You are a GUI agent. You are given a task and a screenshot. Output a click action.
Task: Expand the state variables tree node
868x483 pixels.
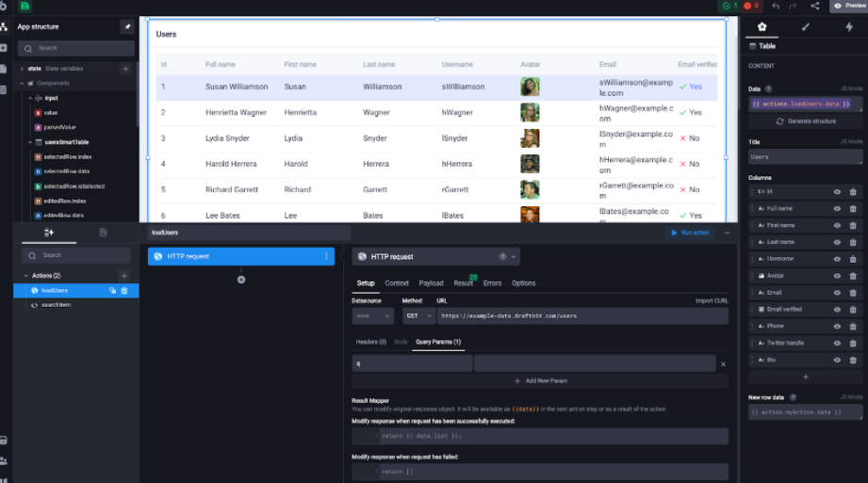coord(22,69)
